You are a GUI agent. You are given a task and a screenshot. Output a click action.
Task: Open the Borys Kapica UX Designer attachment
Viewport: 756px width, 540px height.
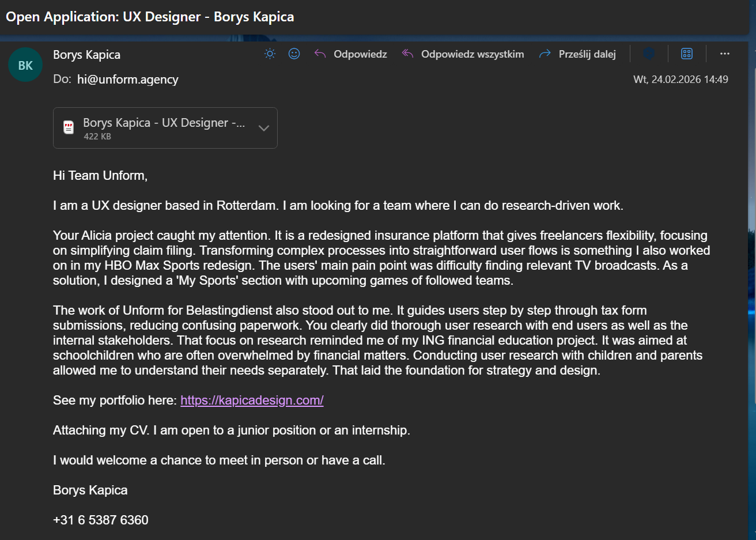coord(164,123)
